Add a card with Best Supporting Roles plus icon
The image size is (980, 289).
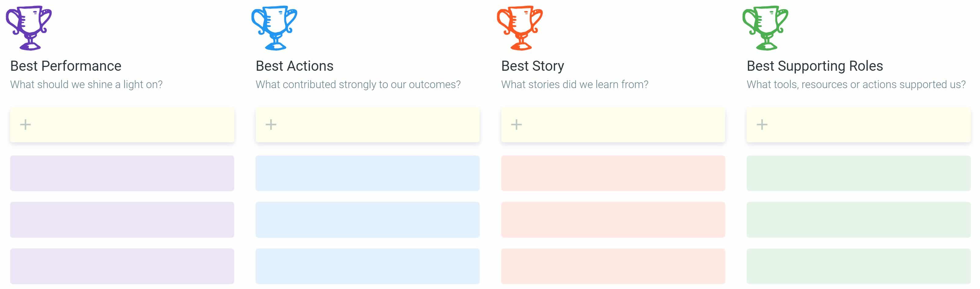pos(762,125)
